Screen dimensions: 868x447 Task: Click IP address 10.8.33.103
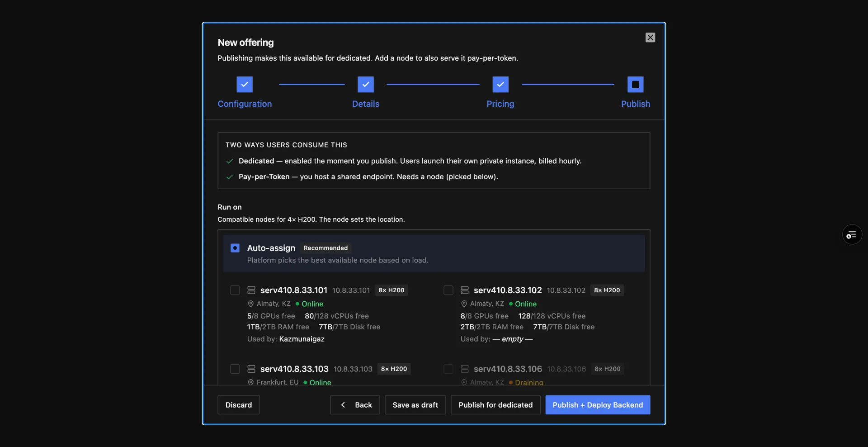coord(353,369)
